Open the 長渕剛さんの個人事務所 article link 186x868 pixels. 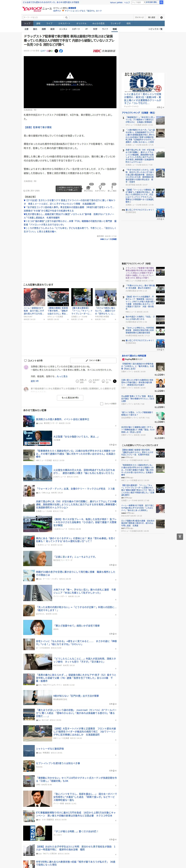point(62,419)
